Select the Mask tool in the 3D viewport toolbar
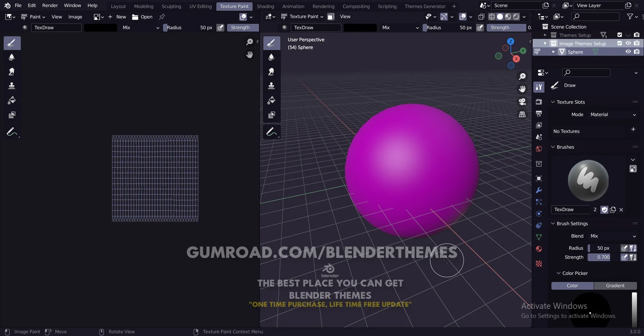 point(272,115)
